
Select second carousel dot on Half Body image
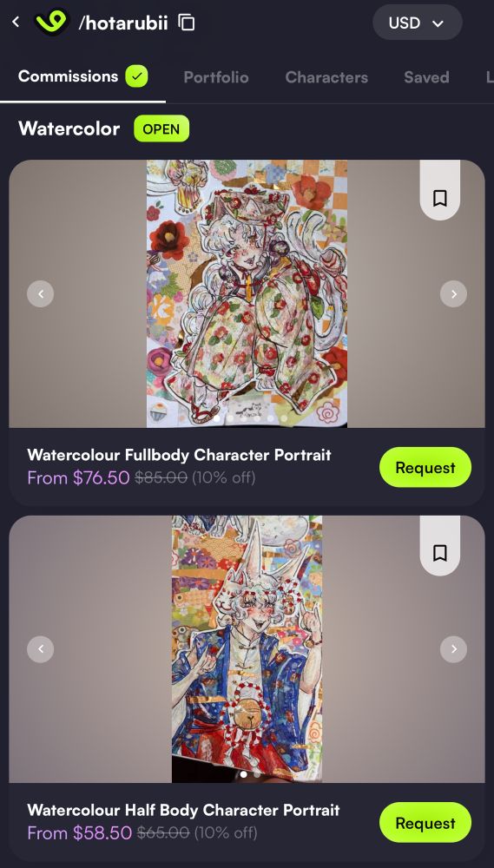click(257, 774)
